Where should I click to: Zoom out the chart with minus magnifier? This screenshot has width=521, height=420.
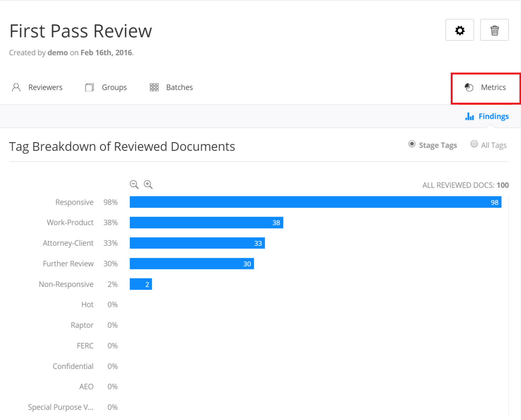(x=134, y=185)
